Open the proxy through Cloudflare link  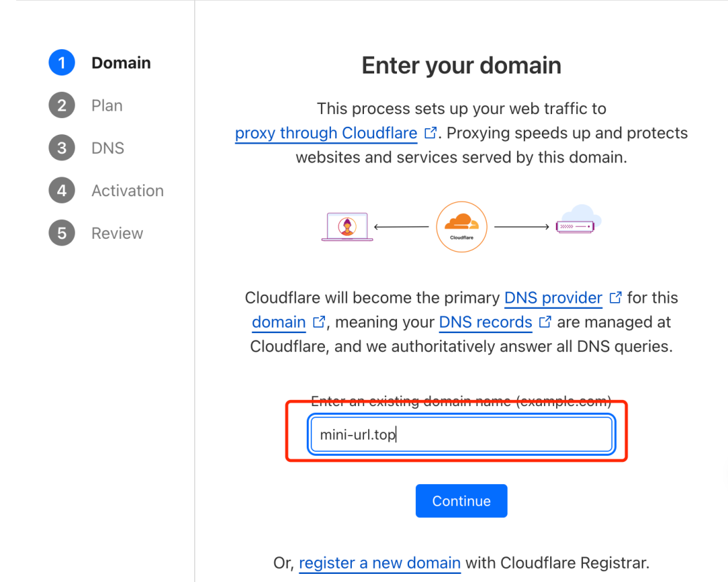pyautogui.click(x=326, y=134)
